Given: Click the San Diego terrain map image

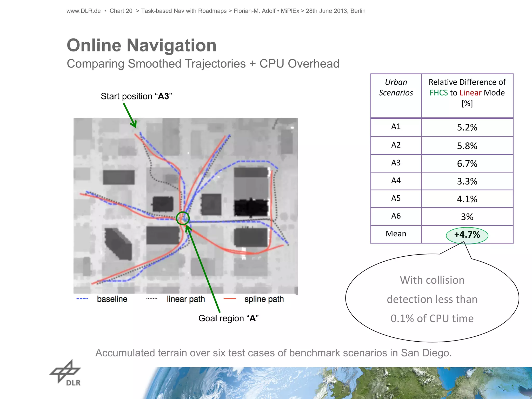Looking at the screenshot, I should click(x=185, y=206).
